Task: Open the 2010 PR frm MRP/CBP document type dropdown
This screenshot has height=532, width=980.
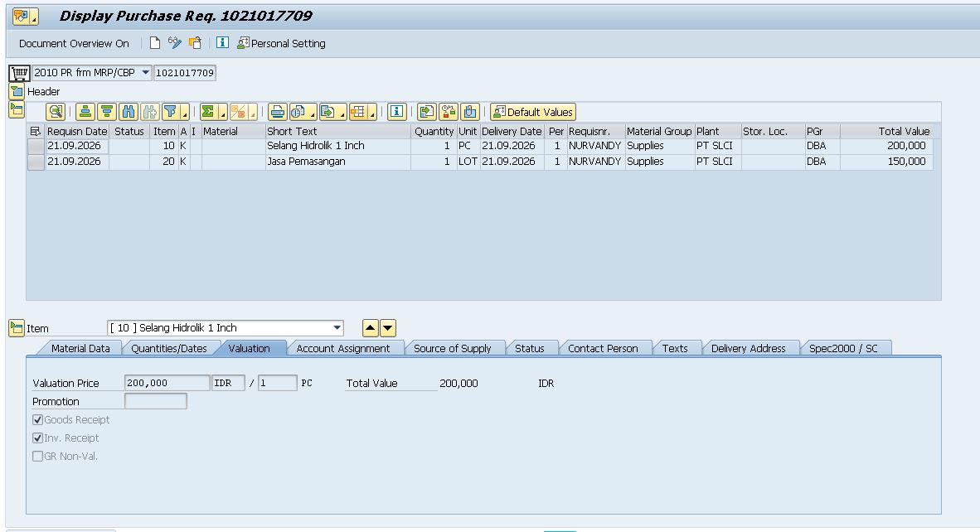Action: [x=145, y=72]
